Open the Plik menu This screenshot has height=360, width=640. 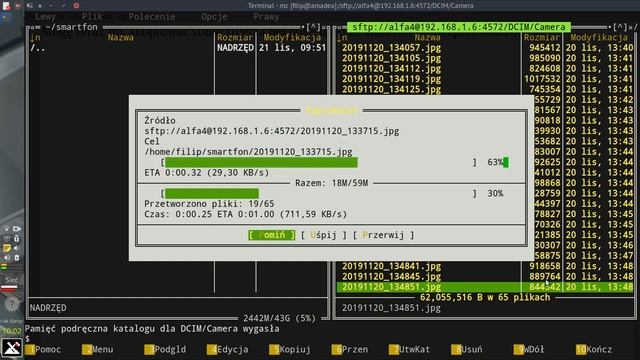[x=92, y=17]
